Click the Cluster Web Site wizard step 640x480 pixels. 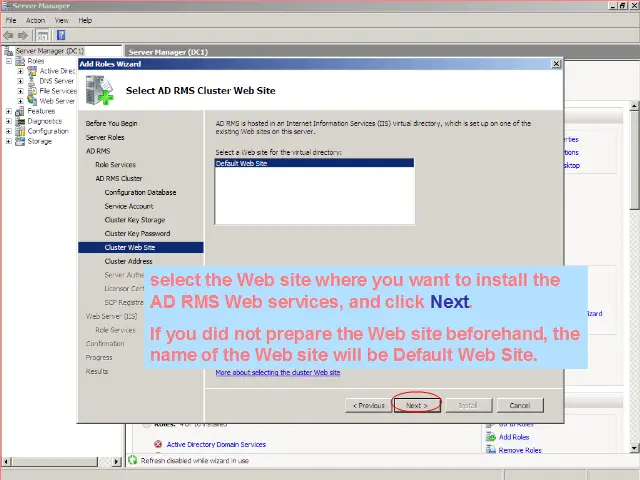click(x=140, y=247)
